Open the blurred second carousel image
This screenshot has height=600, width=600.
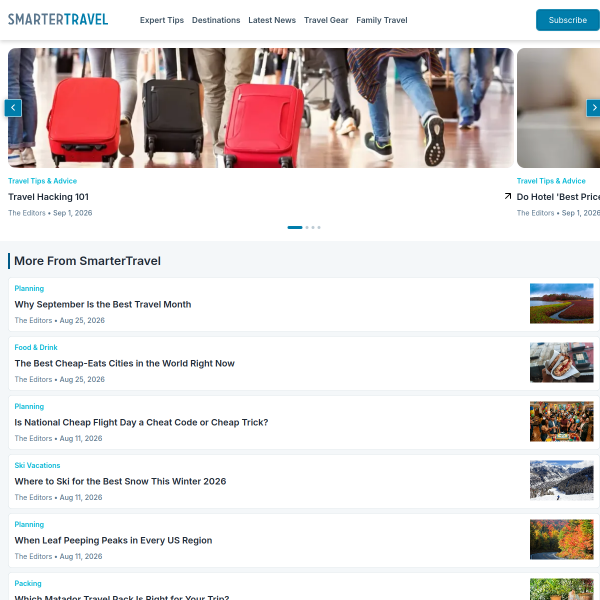(558, 108)
